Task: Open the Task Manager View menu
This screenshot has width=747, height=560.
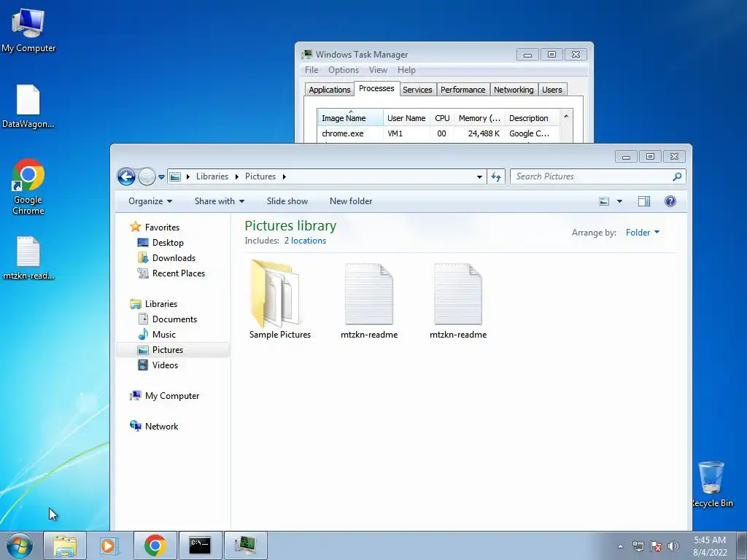Action: [378, 70]
